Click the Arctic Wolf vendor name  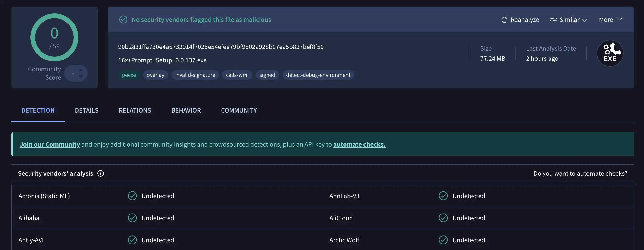[344, 240]
